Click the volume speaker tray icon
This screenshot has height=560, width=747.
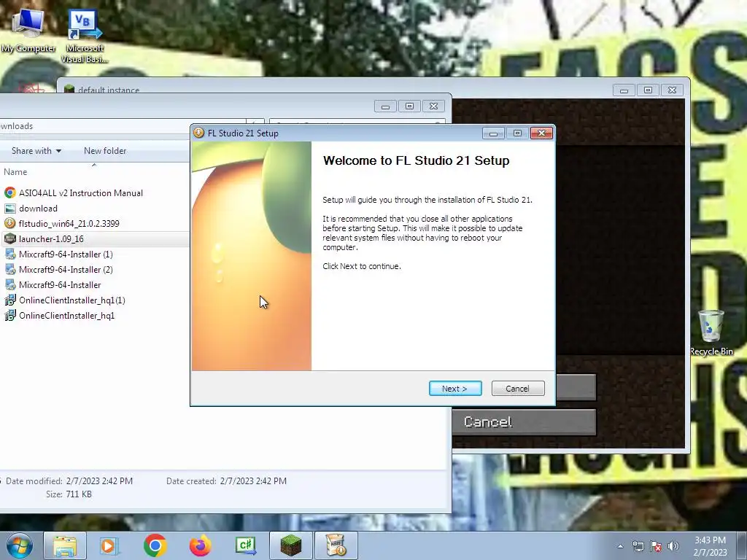point(673,546)
